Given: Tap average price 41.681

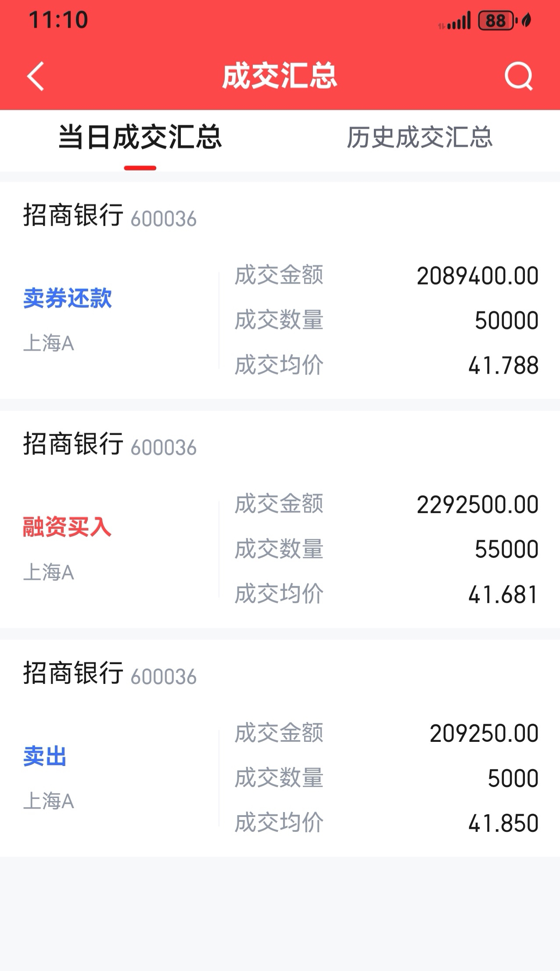Looking at the screenshot, I should (x=503, y=595).
